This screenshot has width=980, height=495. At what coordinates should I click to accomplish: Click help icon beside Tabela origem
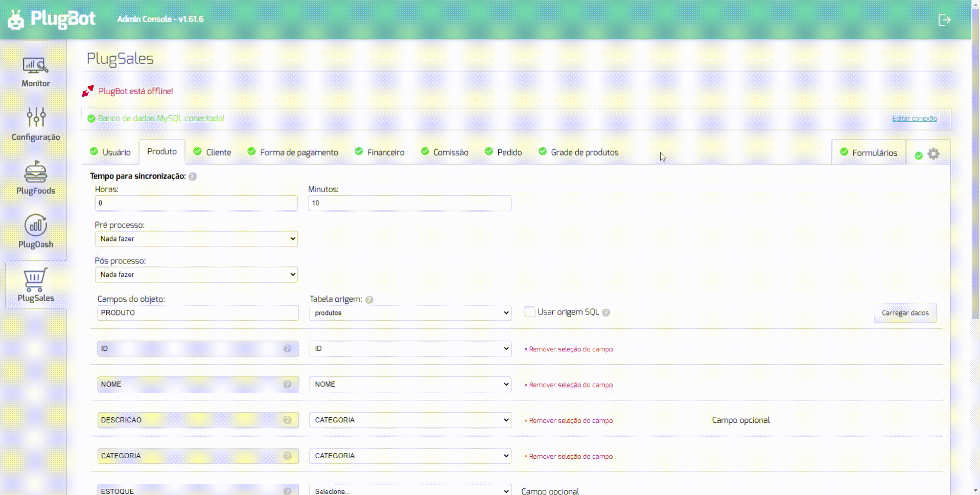coord(369,300)
